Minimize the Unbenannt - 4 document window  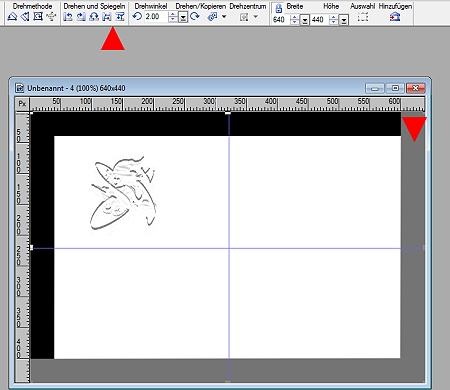coord(375,88)
